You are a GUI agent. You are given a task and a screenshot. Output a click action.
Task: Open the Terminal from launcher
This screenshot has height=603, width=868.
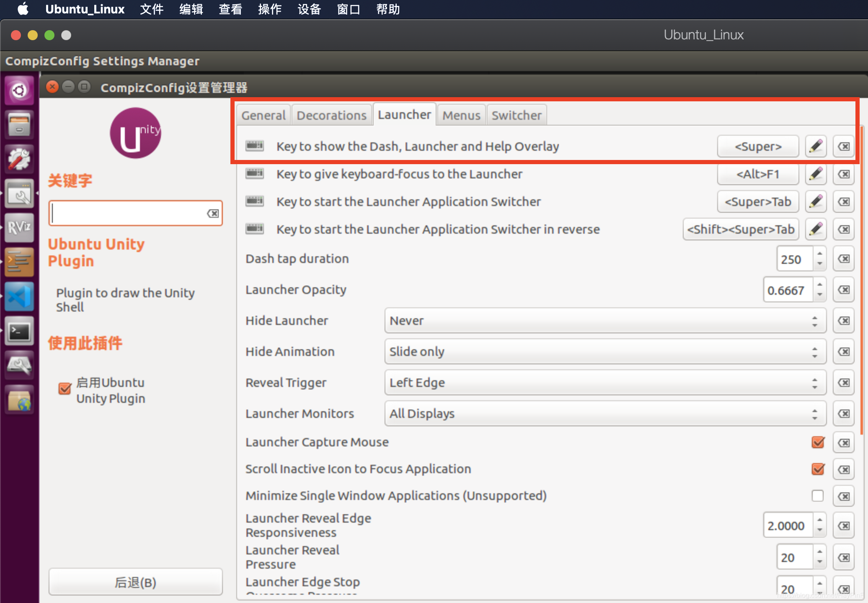point(19,331)
